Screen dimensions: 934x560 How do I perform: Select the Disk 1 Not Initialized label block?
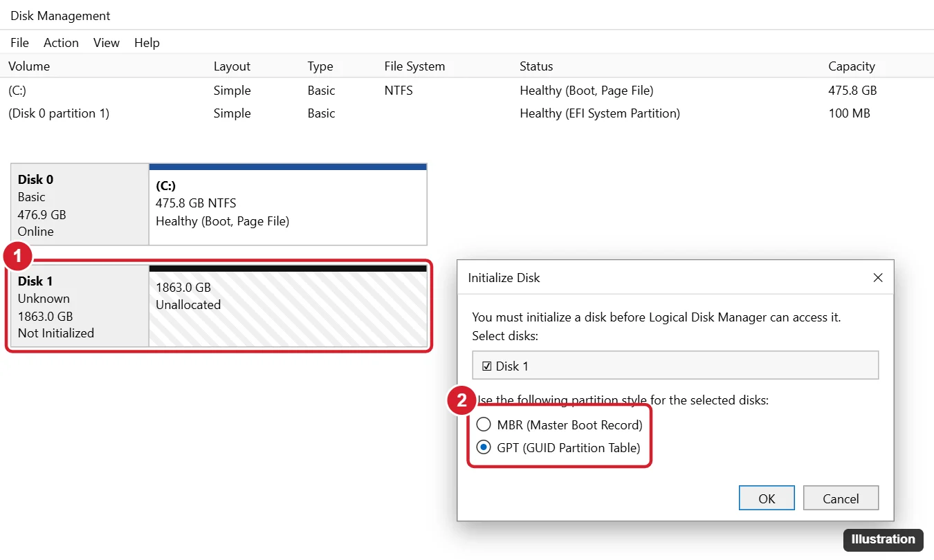tap(80, 306)
